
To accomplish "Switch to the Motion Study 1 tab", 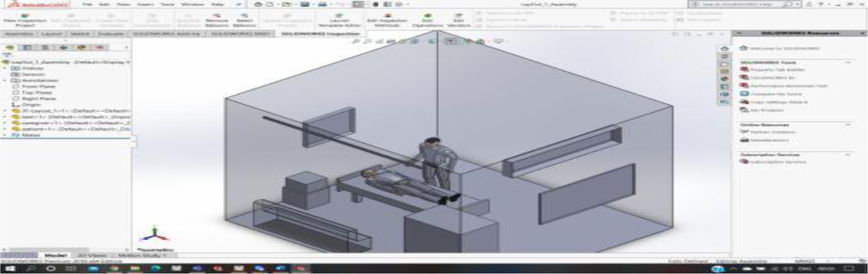I will [149, 255].
